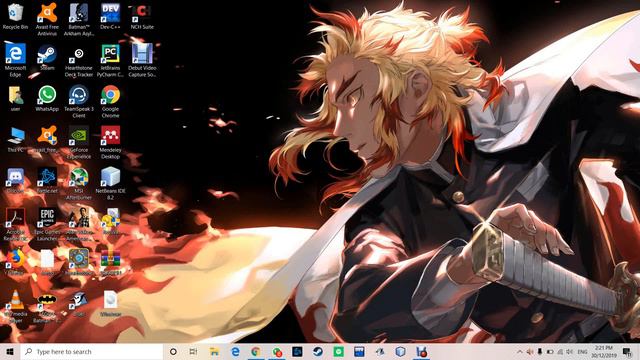Switch to Debut Video Capture on taskbar
The width and height of the screenshot is (640, 360).
tap(421, 351)
